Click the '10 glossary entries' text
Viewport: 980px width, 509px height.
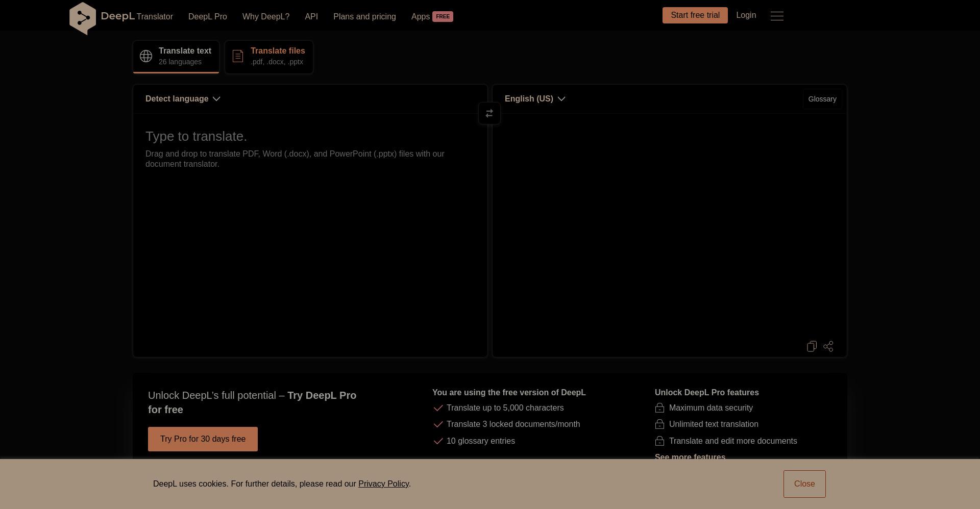(x=481, y=441)
